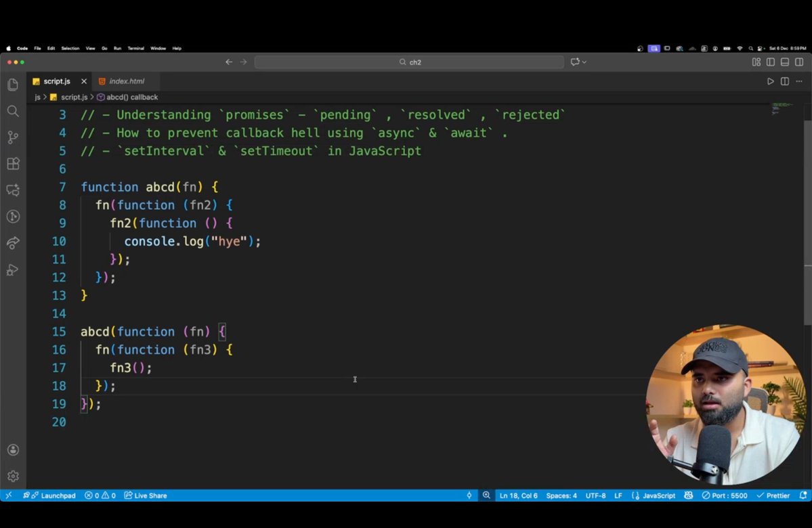The width and height of the screenshot is (812, 528).
Task: Open the View menu
Action: (91, 48)
